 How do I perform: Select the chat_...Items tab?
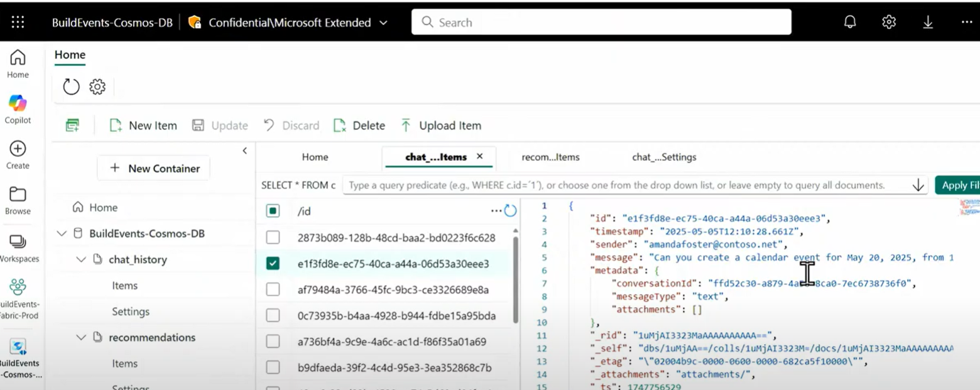tap(436, 157)
